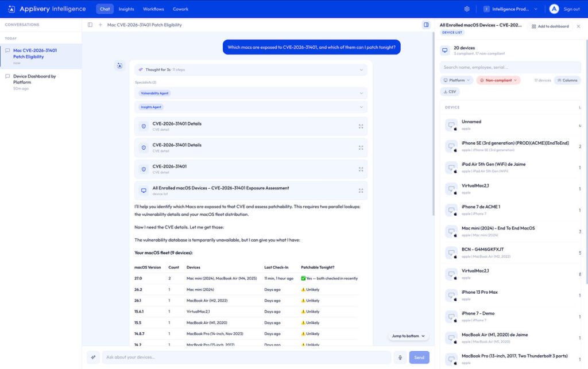Click device icon for iPhone 13 Pro Max

[451, 295]
